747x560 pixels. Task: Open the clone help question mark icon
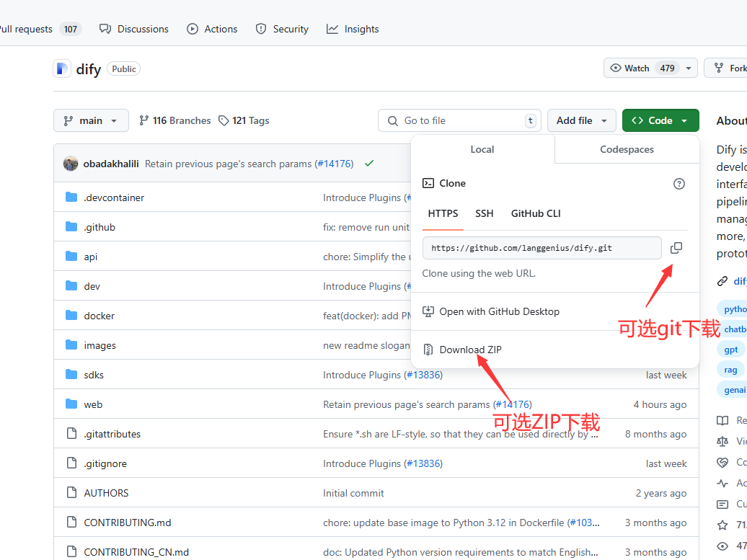[x=679, y=184]
